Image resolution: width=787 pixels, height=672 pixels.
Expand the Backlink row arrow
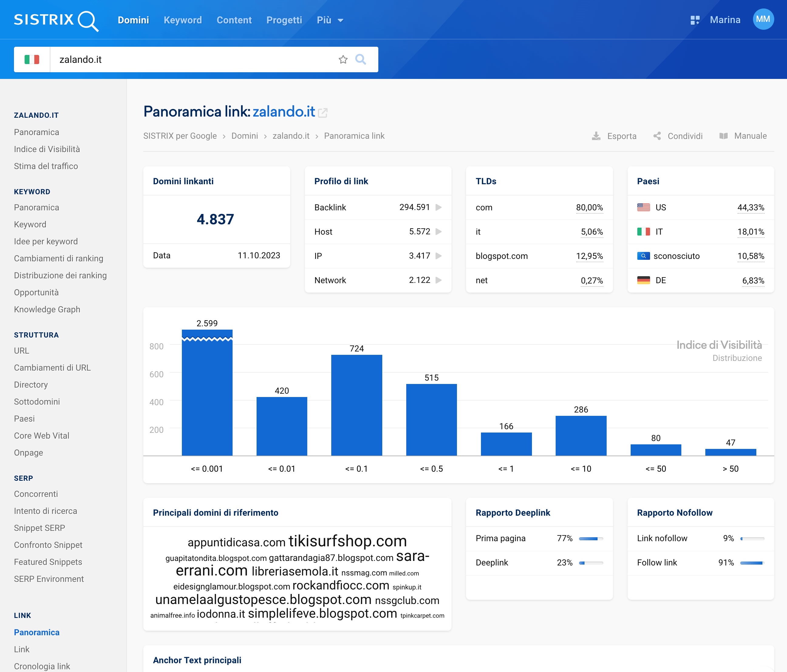pyautogui.click(x=439, y=207)
